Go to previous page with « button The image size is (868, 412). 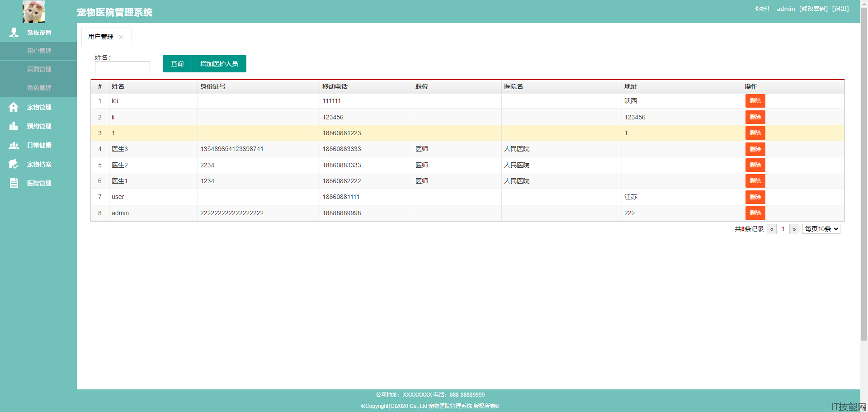[x=772, y=229]
